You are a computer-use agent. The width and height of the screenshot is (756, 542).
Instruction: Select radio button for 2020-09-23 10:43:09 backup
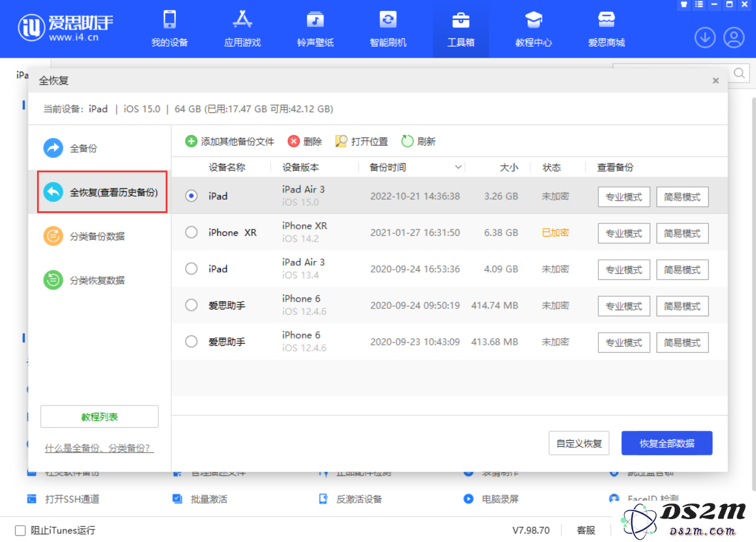191,342
